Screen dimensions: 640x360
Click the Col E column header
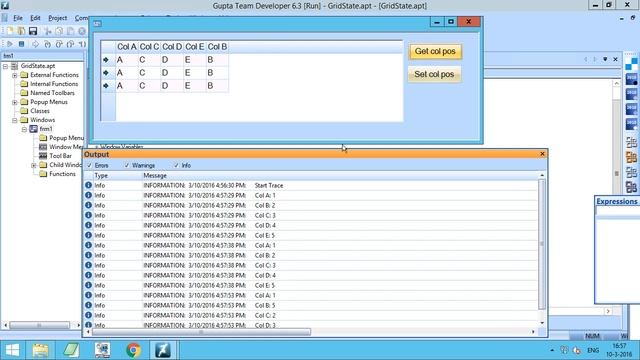click(195, 47)
